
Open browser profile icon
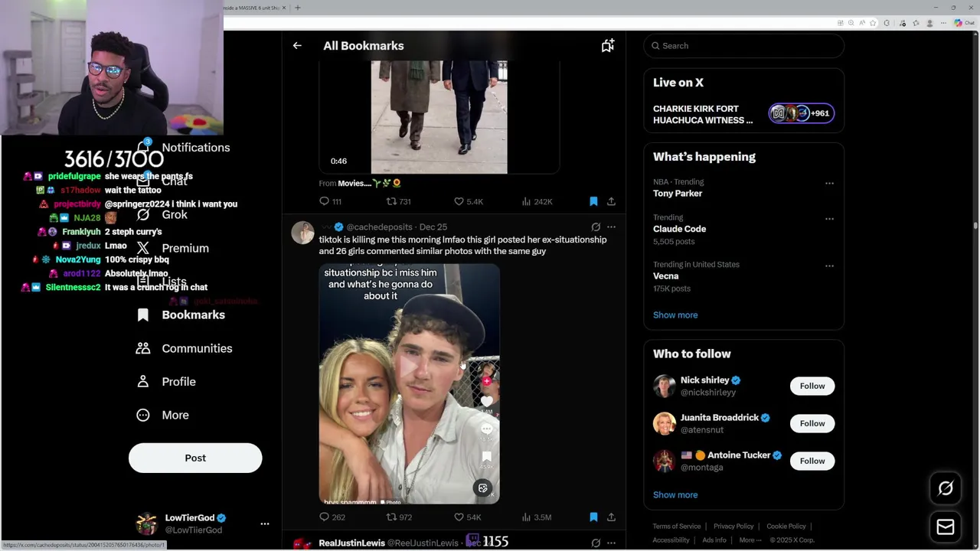(928, 23)
